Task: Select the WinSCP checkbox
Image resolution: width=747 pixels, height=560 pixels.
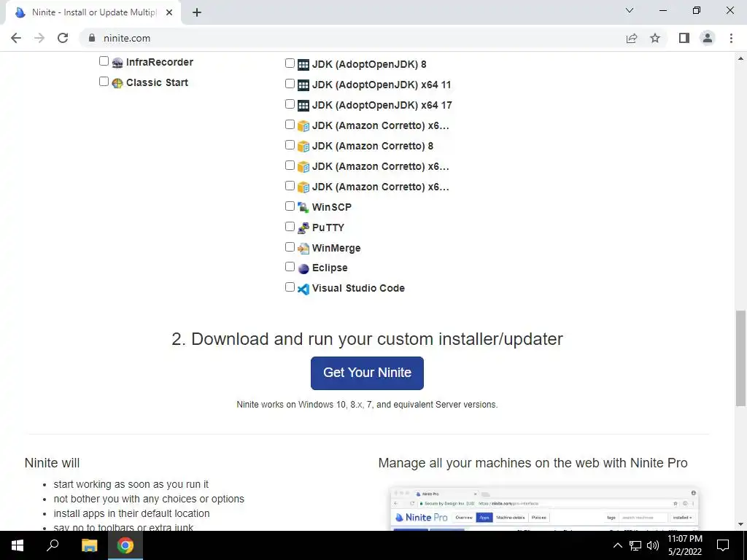Action: pyautogui.click(x=290, y=206)
